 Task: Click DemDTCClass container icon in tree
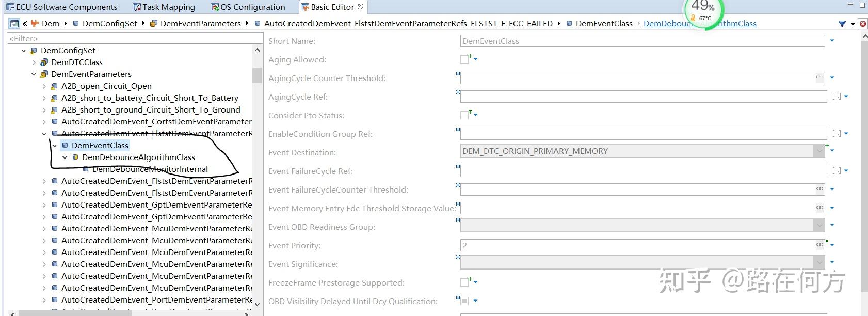(44, 62)
